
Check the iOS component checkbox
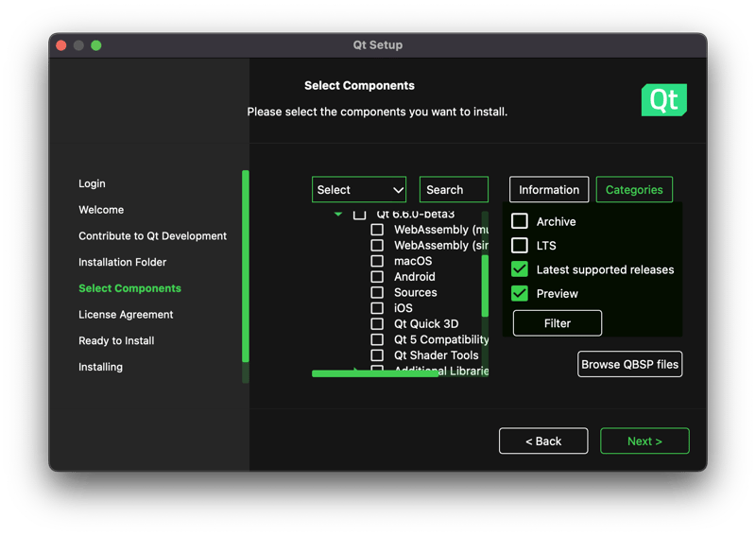[377, 308]
